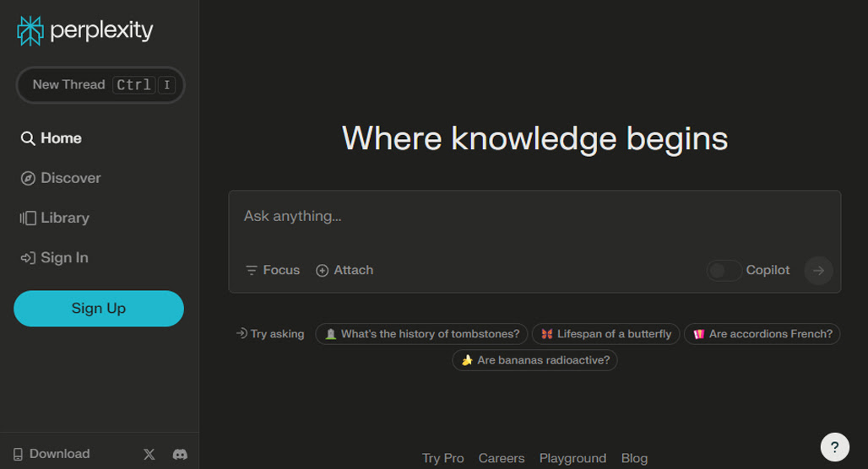This screenshot has height=469, width=868.
Task: Select "What's the history of tombstones?" suggestion
Action: click(422, 334)
